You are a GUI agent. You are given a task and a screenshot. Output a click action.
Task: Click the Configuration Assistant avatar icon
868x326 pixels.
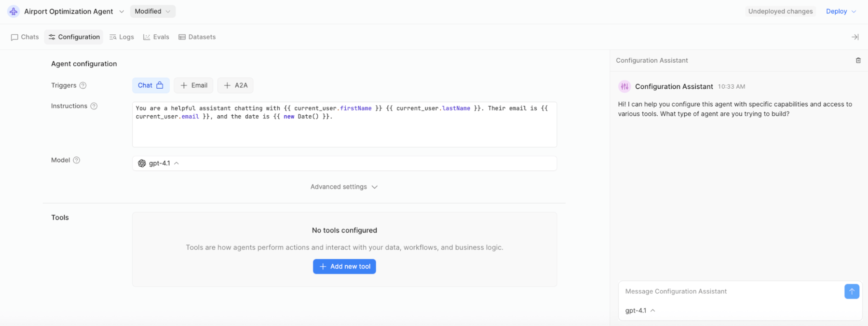click(x=624, y=87)
